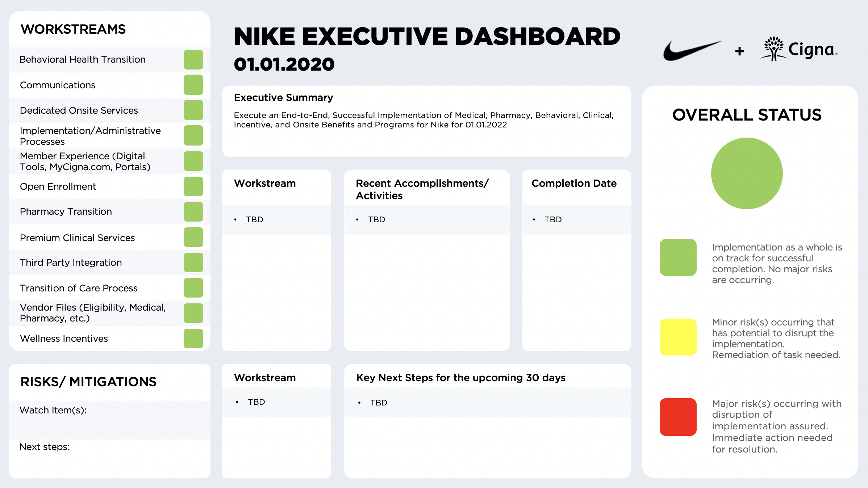This screenshot has height=488, width=868.
Task: Click the plus sign between the logos
Action: pos(739,51)
